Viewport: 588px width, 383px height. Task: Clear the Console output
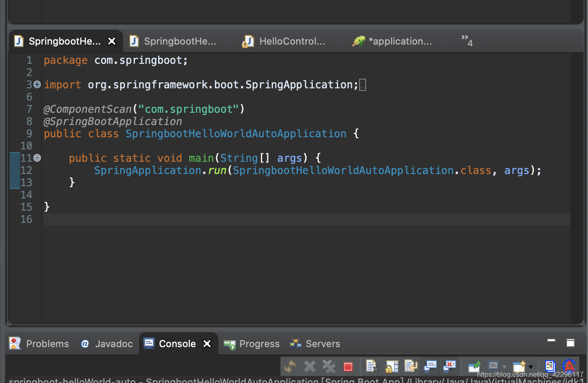[372, 366]
